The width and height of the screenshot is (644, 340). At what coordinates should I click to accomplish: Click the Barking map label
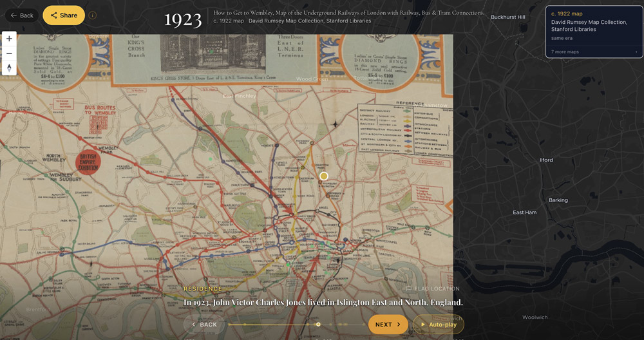click(558, 200)
